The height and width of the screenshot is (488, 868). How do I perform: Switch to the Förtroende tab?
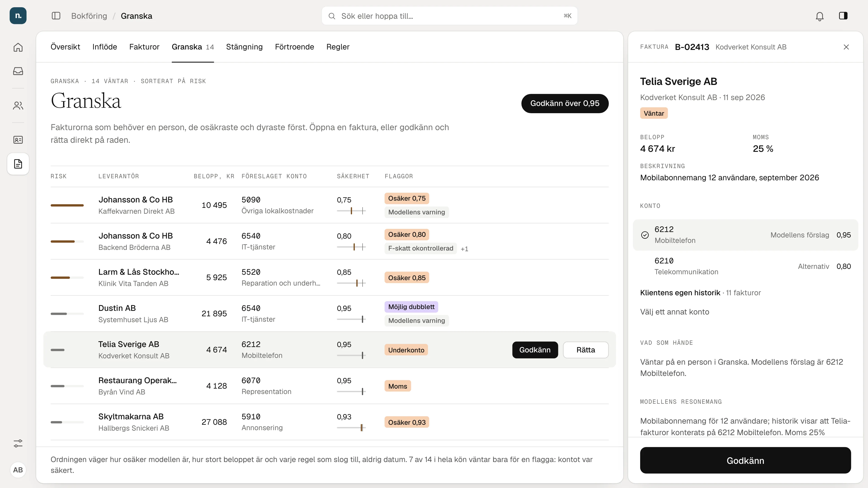pos(295,47)
